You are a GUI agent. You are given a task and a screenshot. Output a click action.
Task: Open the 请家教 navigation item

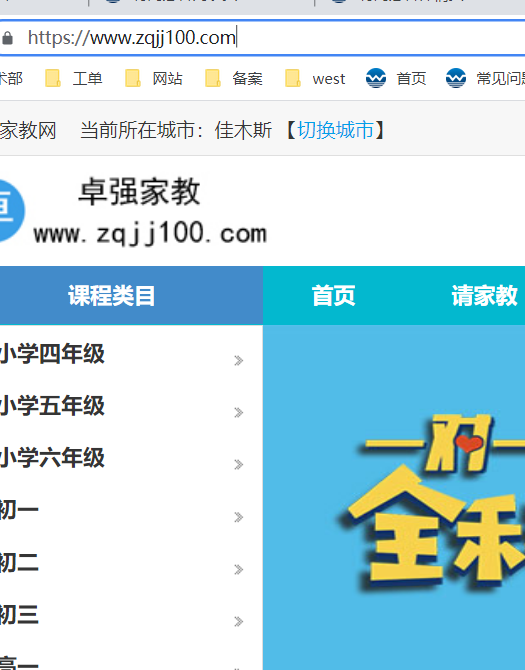(484, 296)
